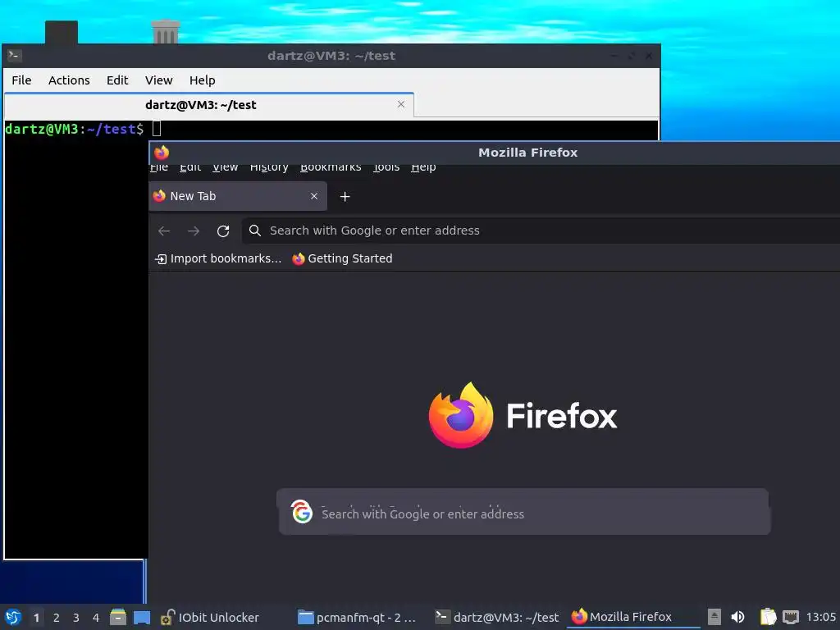Image resolution: width=840 pixels, height=630 pixels.
Task: Click the new tab page search box
Action: tap(524, 512)
